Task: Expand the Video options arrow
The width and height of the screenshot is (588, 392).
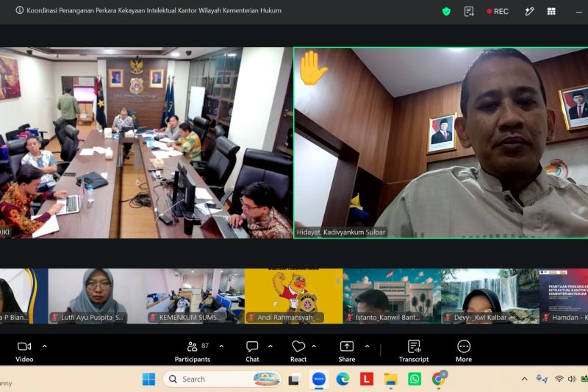Action: pos(45,346)
